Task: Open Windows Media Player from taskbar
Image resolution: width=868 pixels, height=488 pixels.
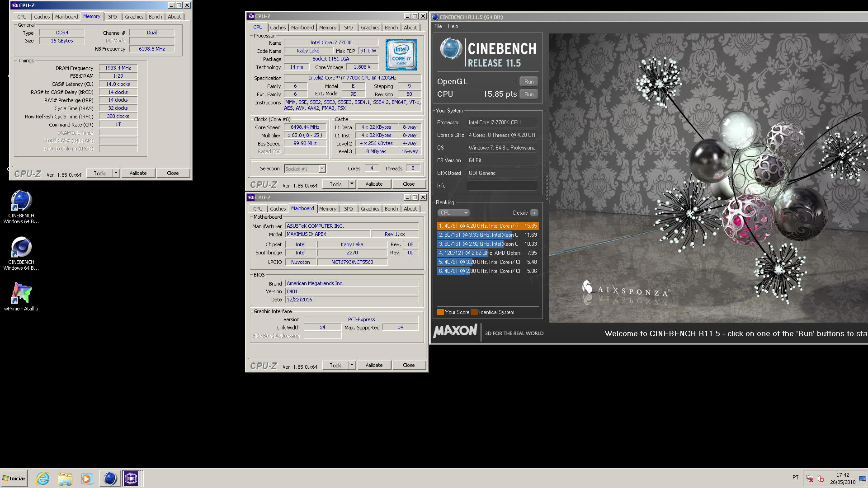Action: [x=86, y=479]
